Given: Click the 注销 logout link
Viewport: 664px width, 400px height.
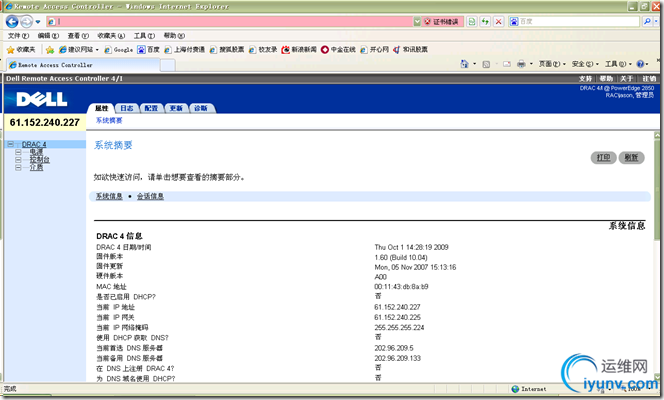Looking at the screenshot, I should 649,79.
